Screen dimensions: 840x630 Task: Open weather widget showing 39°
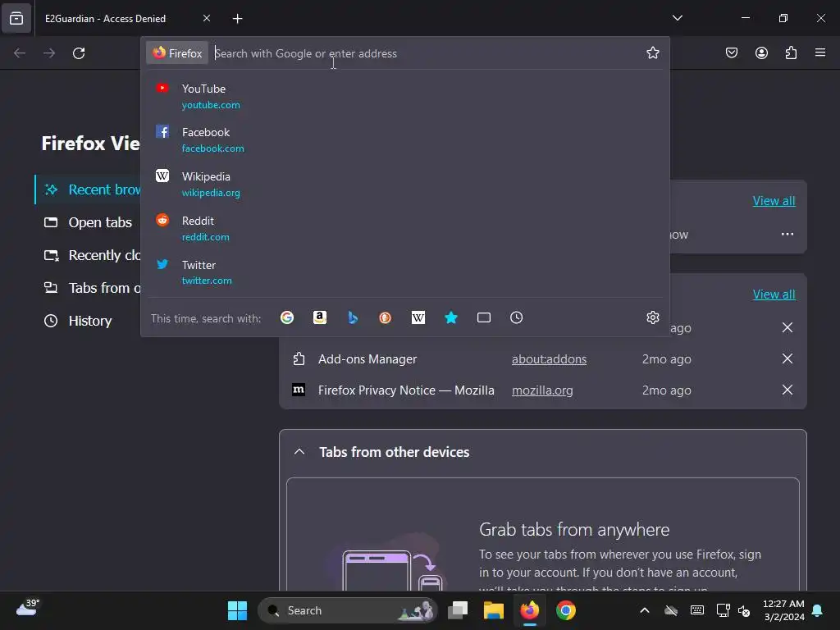[x=28, y=609]
